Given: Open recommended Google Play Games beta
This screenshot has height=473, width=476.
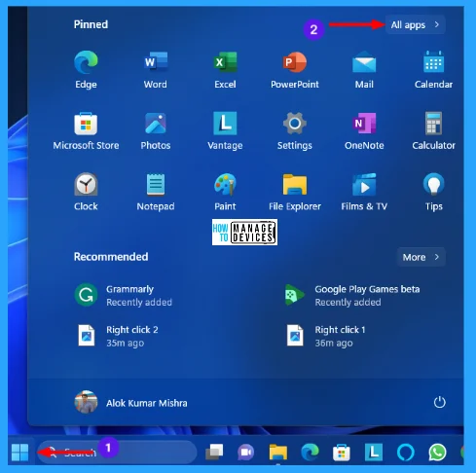Looking at the screenshot, I should coord(351,295).
